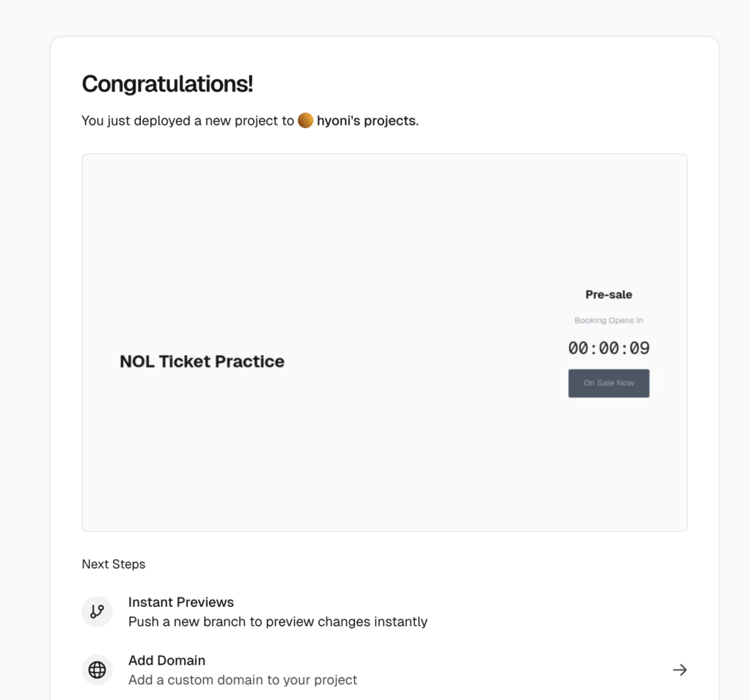
Task: Click the git branch icon for Instant Previews
Action: tap(97, 611)
